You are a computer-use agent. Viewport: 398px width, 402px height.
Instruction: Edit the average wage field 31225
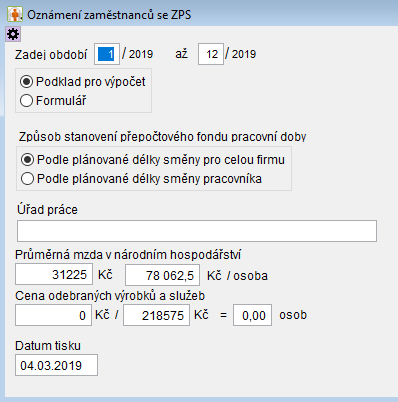click(x=54, y=275)
